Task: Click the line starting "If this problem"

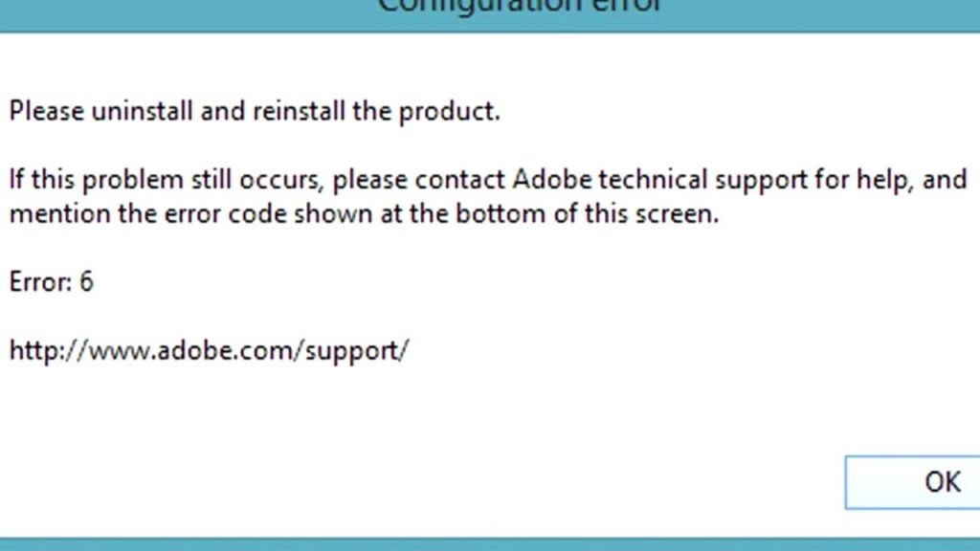Action: (487, 180)
